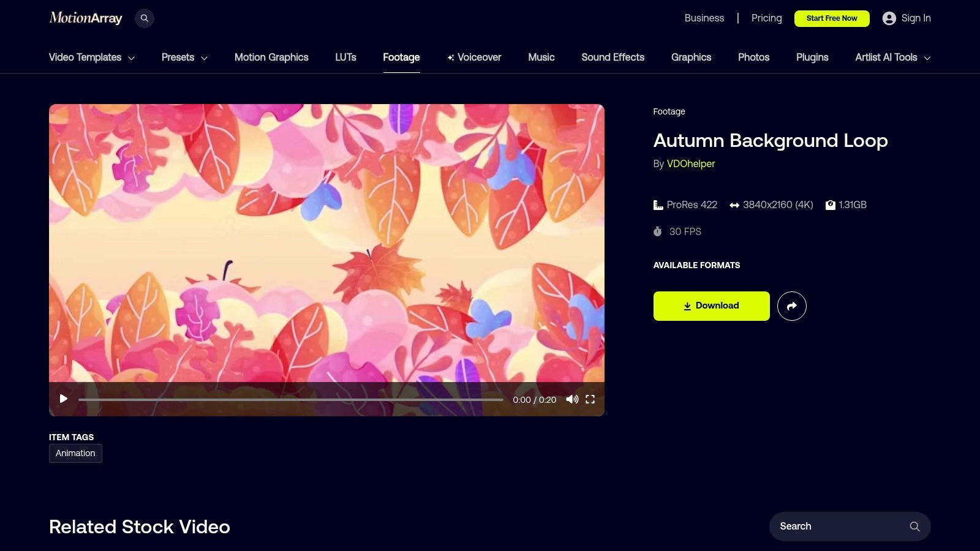
Task: Click the 0:00 / 0:20 time display
Action: 535,400
